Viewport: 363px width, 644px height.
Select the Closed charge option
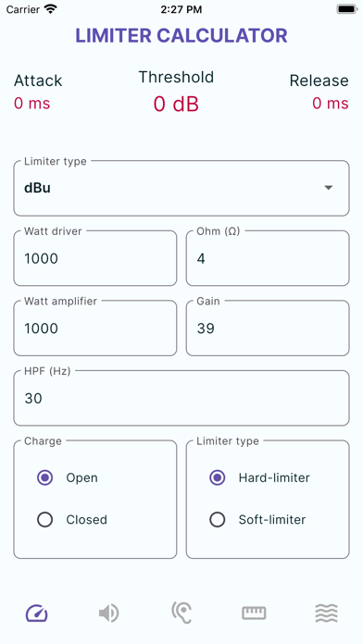point(44,520)
